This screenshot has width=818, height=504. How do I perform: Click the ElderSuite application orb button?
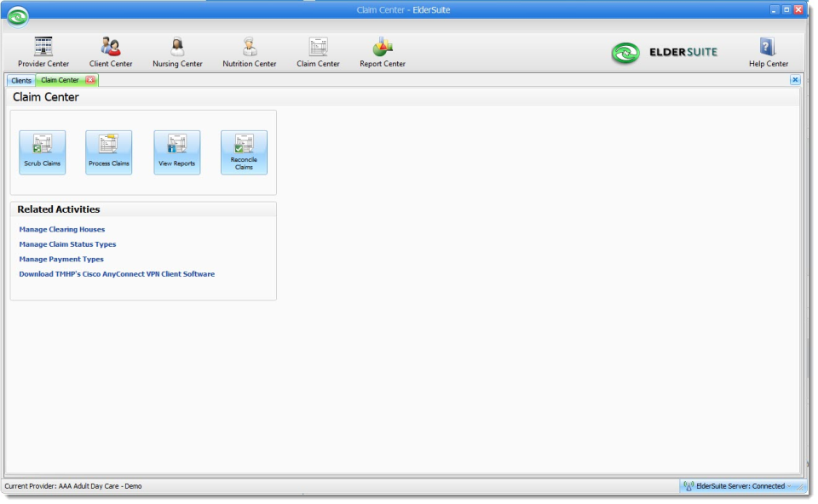click(x=18, y=17)
